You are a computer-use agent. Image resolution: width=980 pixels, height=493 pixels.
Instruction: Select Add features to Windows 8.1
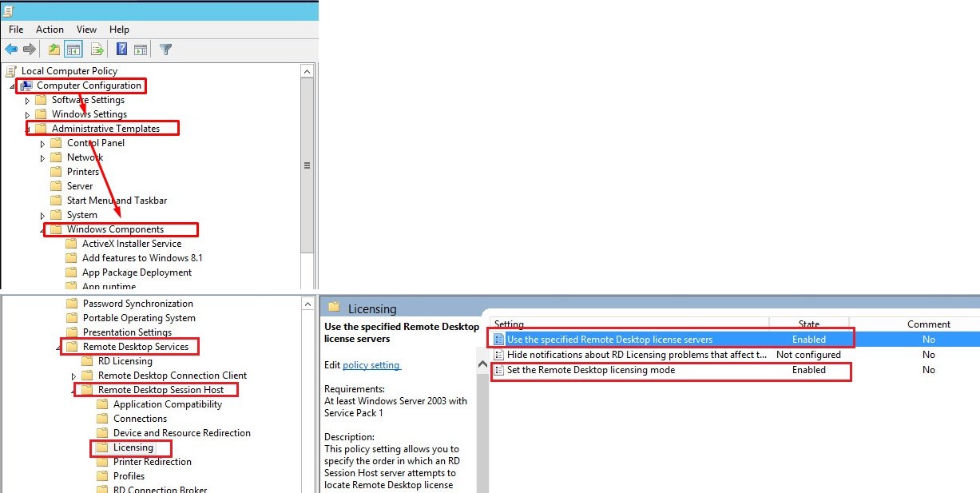tap(142, 258)
